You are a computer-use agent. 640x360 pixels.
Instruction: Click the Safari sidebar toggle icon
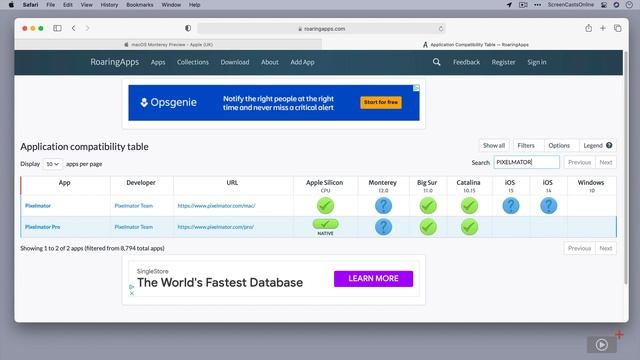pos(57,28)
